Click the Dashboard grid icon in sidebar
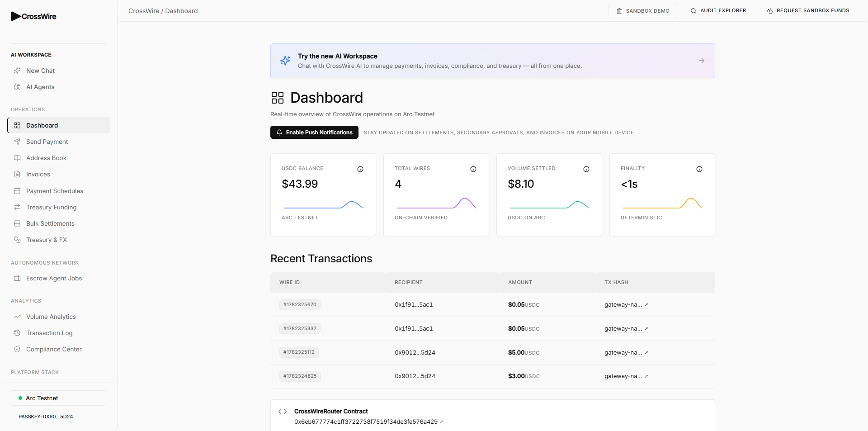 click(17, 125)
